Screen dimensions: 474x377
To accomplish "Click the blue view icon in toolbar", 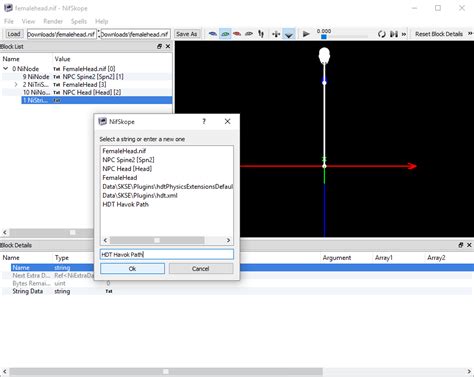I will coord(213,34).
